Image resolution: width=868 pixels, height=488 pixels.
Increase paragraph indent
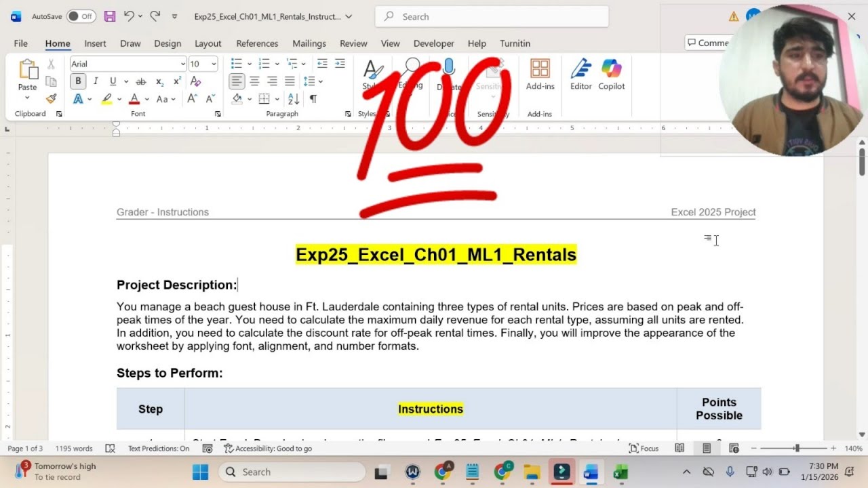coord(340,64)
